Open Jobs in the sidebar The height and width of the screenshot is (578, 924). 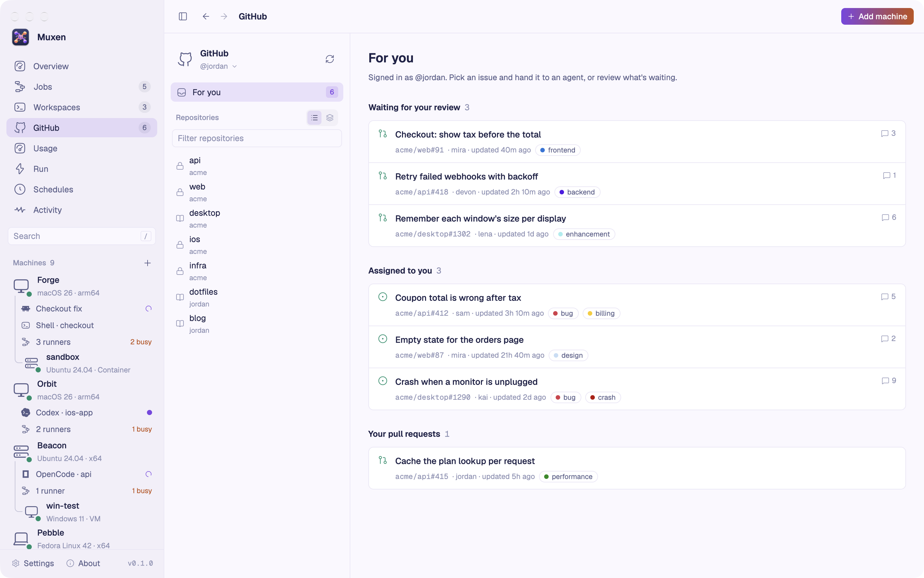[82, 87]
